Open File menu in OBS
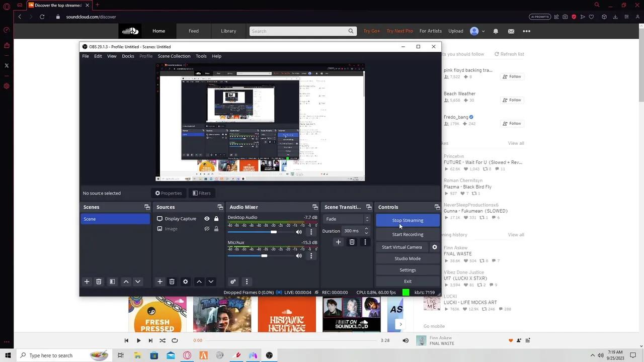Viewport: 644px width, 362px height. [86, 56]
